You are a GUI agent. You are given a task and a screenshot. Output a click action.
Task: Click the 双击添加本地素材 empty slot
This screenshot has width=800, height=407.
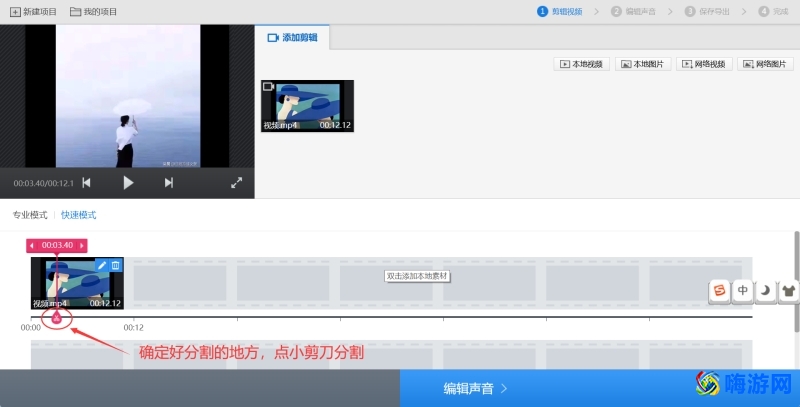pyautogui.click(x=417, y=276)
